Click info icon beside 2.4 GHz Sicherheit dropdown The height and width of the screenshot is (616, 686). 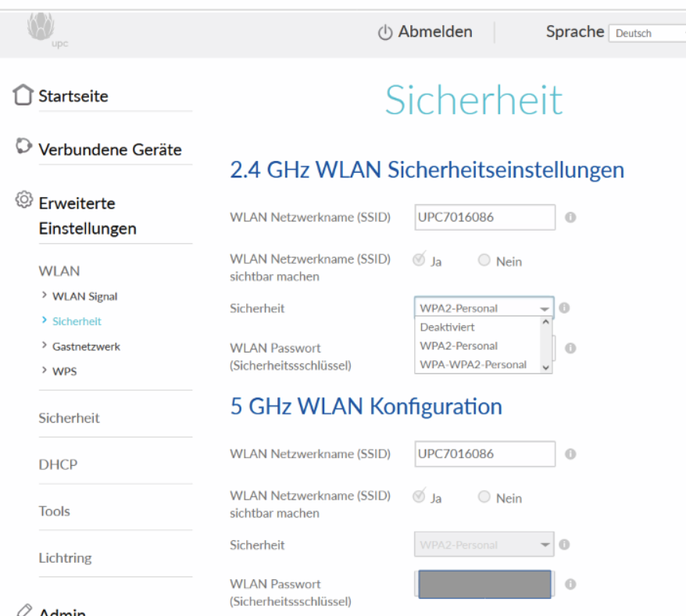(x=564, y=308)
